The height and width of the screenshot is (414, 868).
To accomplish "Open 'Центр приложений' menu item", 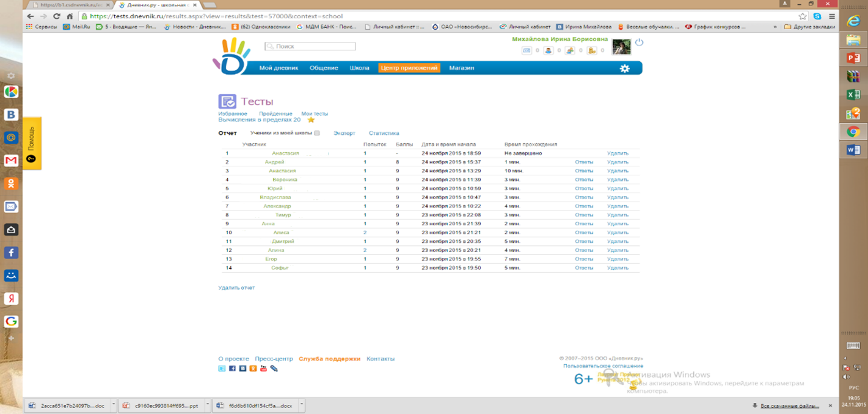I will pyautogui.click(x=409, y=68).
